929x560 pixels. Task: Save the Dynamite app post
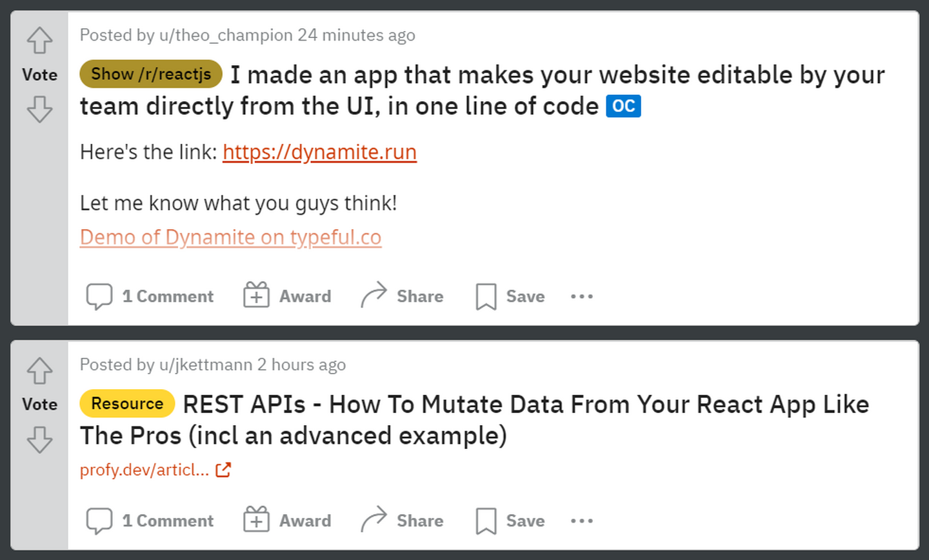510,296
